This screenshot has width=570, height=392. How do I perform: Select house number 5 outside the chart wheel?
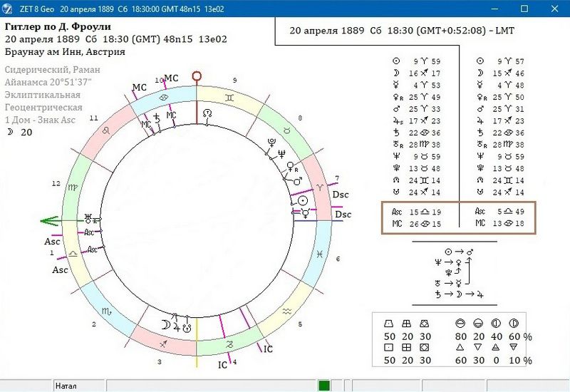point(300,324)
